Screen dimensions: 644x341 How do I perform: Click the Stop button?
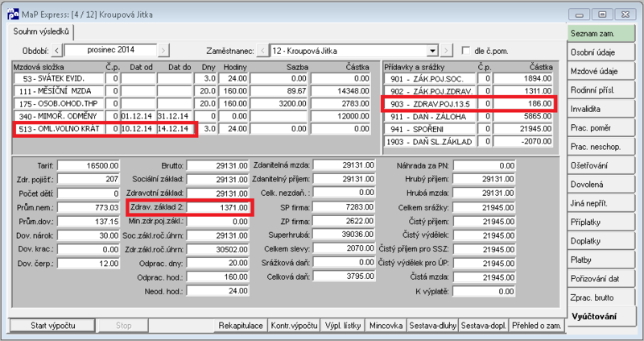[123, 326]
